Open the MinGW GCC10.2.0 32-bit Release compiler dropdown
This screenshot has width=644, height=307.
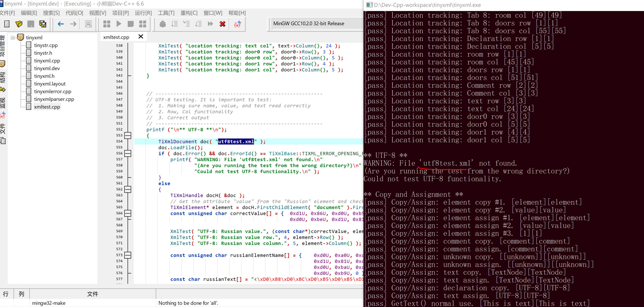tap(317, 24)
